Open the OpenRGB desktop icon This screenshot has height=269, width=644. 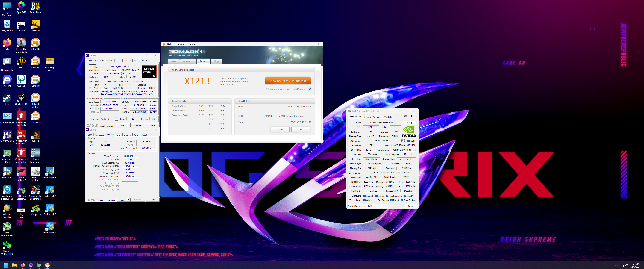21,7
